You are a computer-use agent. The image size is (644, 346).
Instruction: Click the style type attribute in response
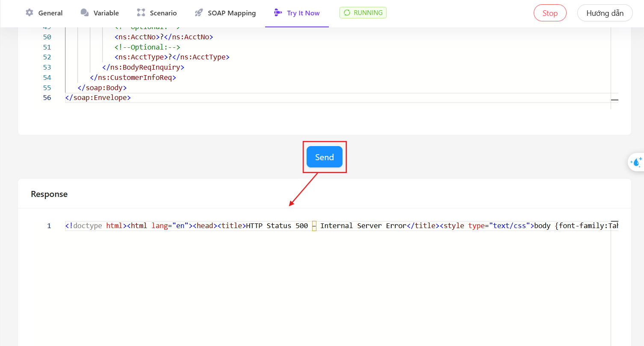(x=499, y=226)
